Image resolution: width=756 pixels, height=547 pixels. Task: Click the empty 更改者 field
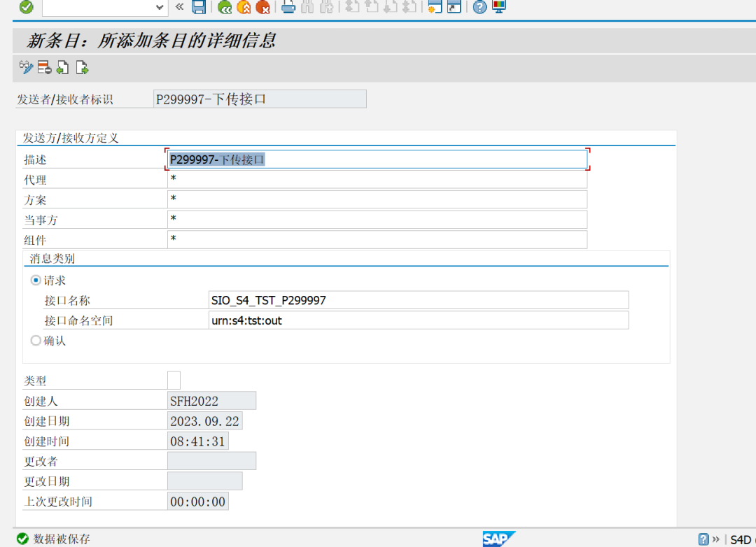click(211, 461)
